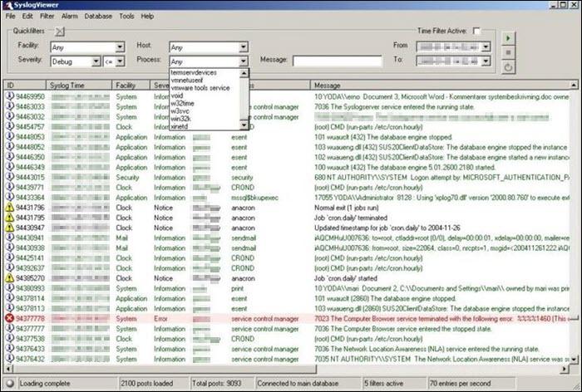This screenshot has height=392, width=582.
Task: Open the Help menu
Action: click(x=147, y=17)
